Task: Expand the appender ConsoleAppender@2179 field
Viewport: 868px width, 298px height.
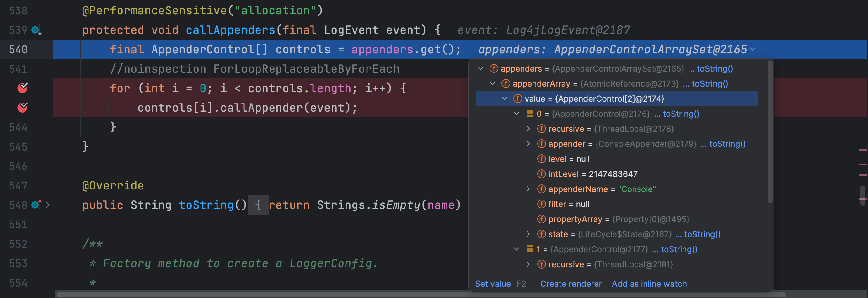Action: click(528, 144)
